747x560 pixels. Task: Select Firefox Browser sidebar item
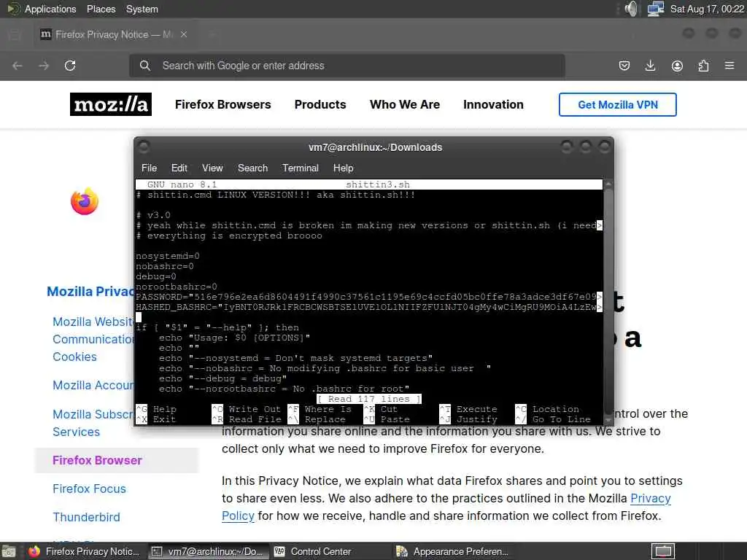117,461
